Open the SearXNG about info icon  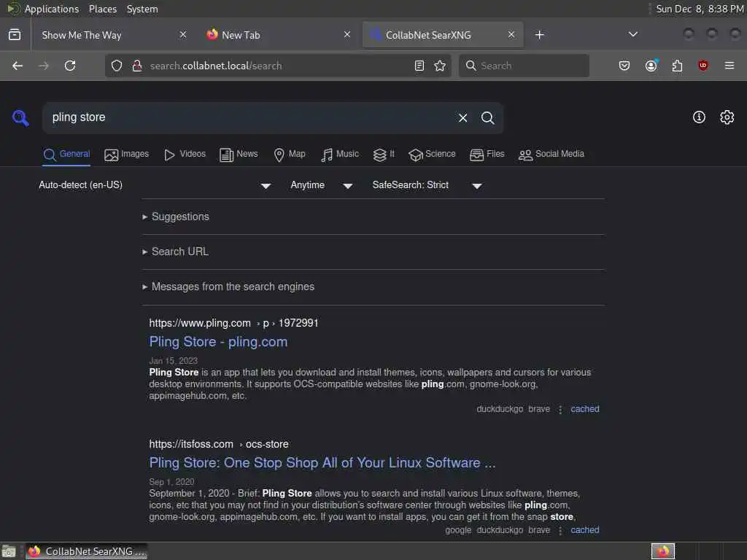[699, 117]
